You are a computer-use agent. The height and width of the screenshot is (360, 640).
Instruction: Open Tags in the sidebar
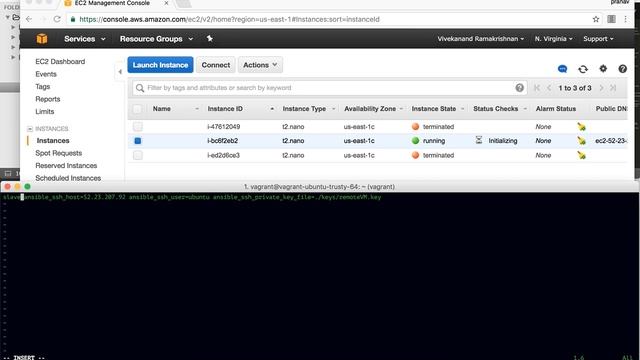[42, 87]
